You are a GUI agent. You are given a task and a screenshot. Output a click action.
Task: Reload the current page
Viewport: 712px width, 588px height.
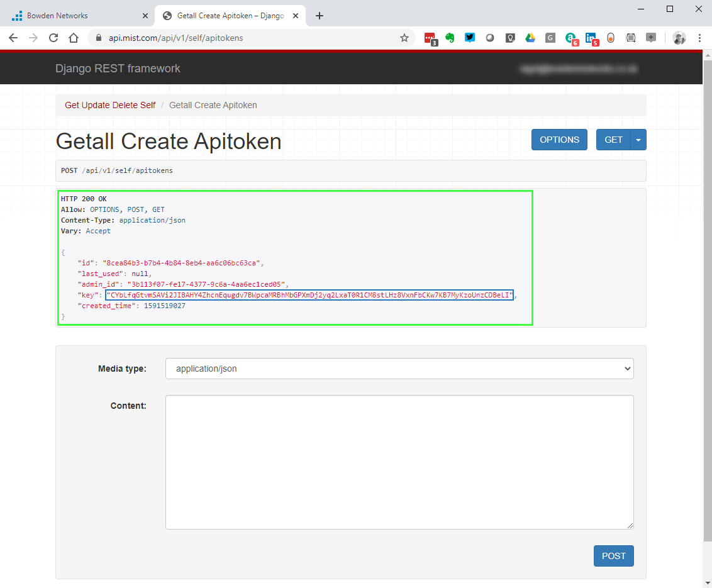click(x=53, y=38)
